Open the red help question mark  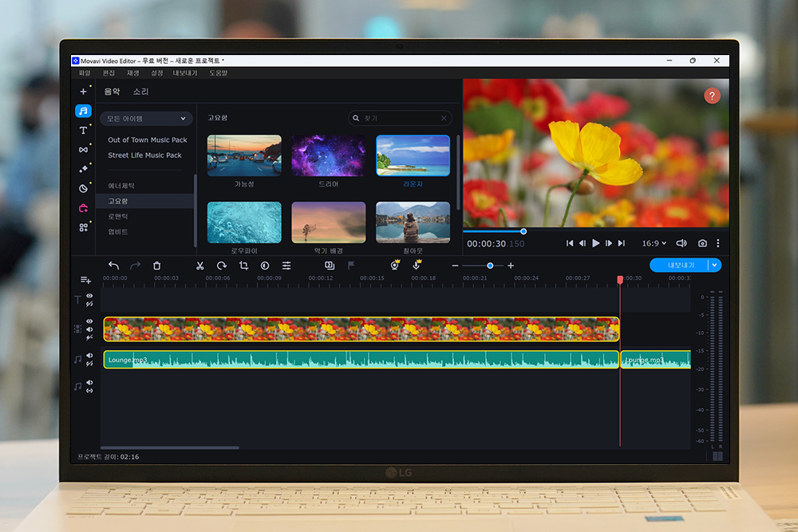712,96
